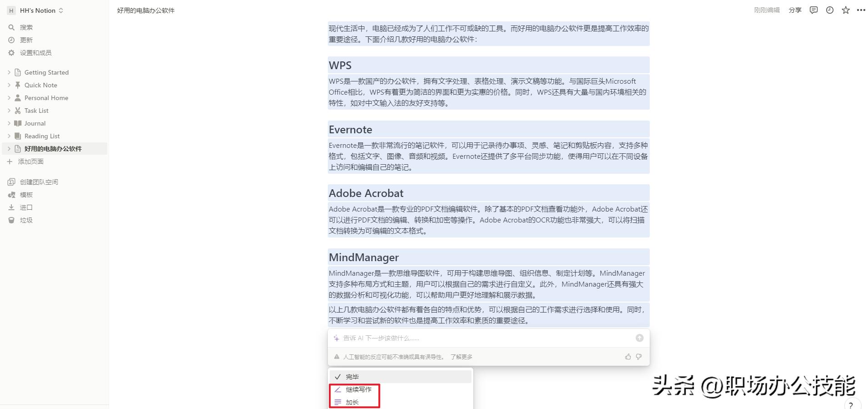The height and width of the screenshot is (409, 868).
Task: Open page history clock icon
Action: point(830,10)
